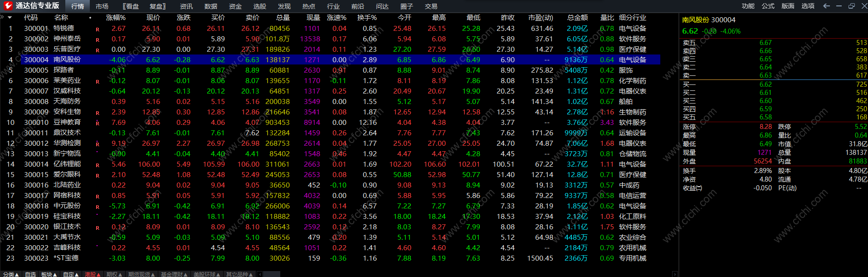
Task: Open the 行业 industry menu
Action: (333, 6)
